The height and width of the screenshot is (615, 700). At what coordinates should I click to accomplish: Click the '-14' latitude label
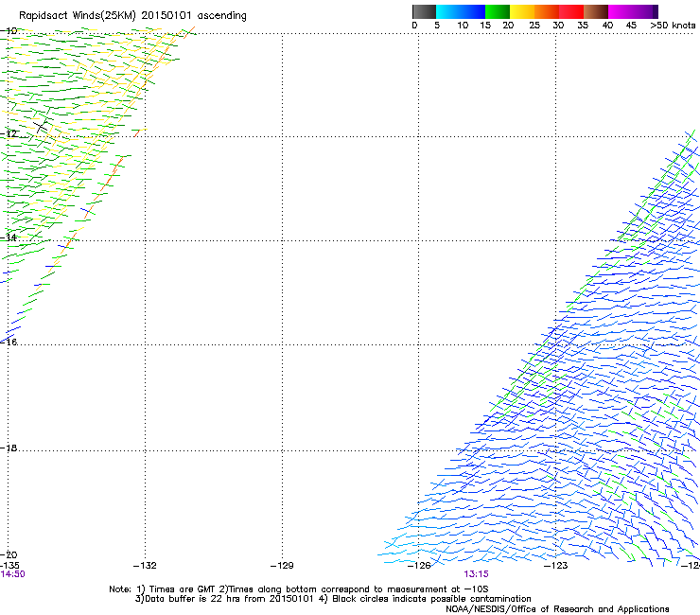(x=9, y=237)
